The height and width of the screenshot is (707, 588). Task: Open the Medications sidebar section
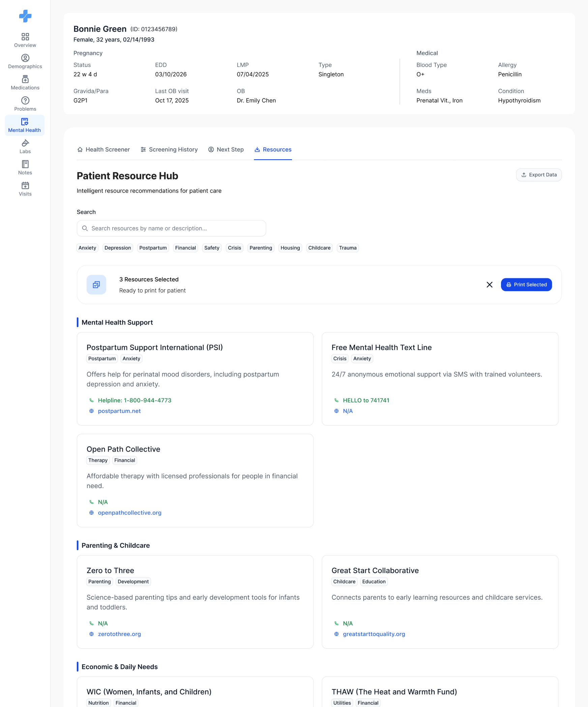(x=25, y=83)
